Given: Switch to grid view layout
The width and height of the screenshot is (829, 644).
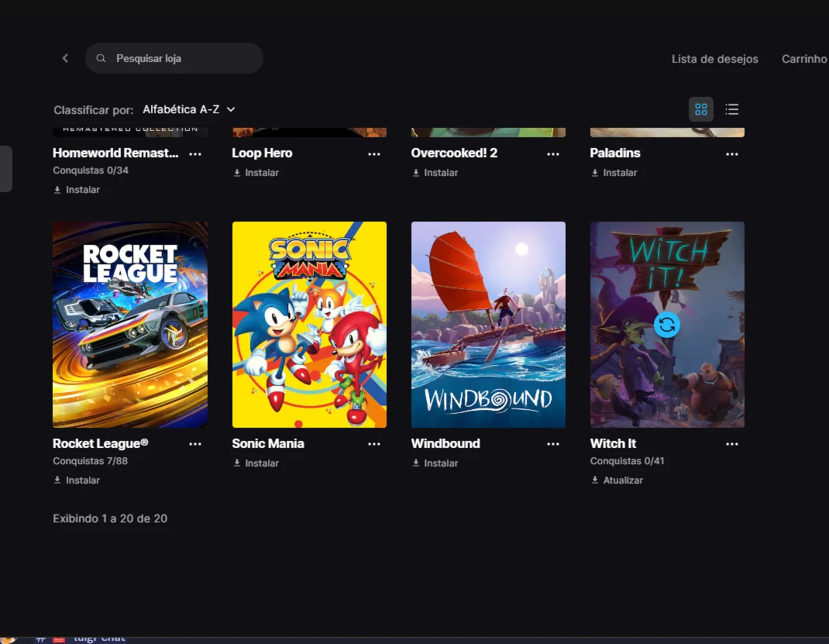Looking at the screenshot, I should (701, 109).
